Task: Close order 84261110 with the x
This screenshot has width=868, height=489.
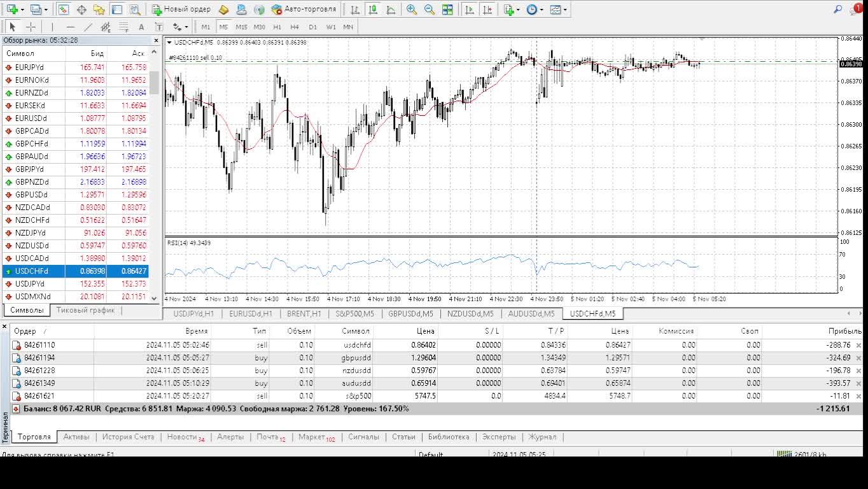Action: pyautogui.click(x=858, y=345)
